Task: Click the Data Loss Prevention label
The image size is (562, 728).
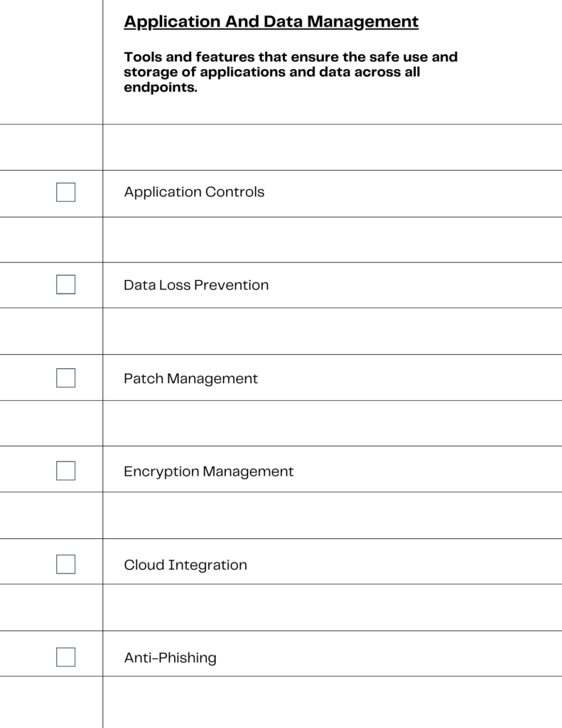Action: click(196, 285)
